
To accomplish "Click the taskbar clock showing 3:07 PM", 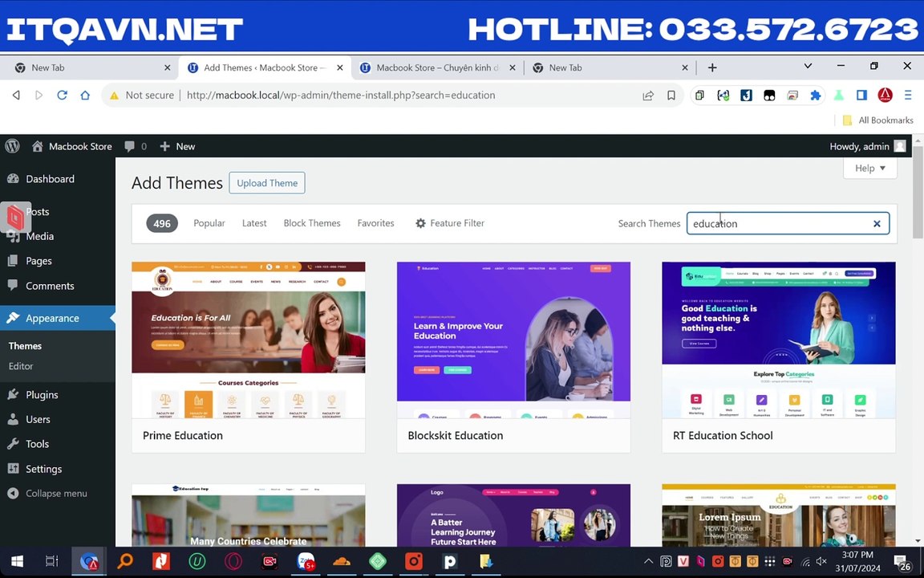I will [x=857, y=561].
